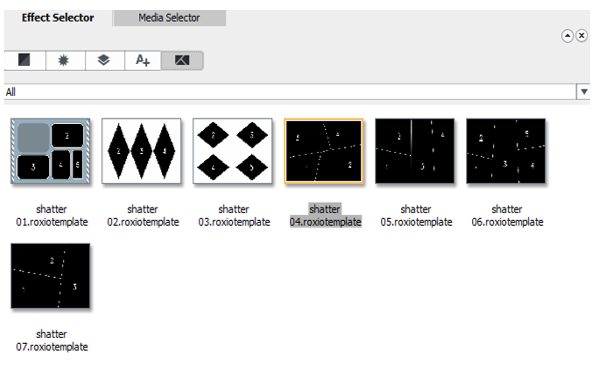Click the 'shatter 03.roxiotemplate' label
Screen dimensions: 598x365
[234, 215]
